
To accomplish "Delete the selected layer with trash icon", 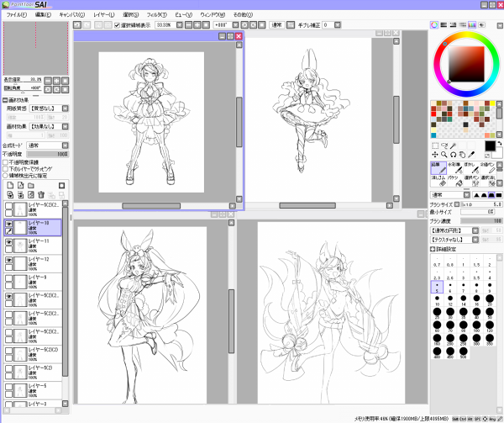I will point(41,194).
